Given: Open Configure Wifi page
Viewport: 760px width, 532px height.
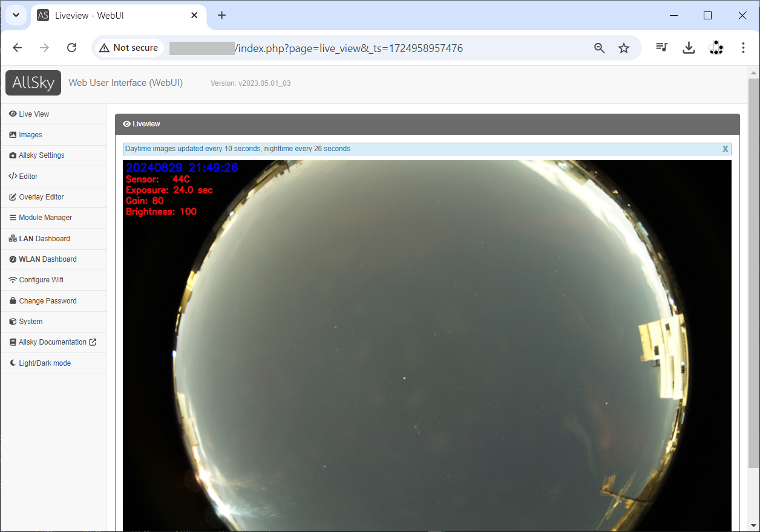Looking at the screenshot, I should (x=53, y=280).
